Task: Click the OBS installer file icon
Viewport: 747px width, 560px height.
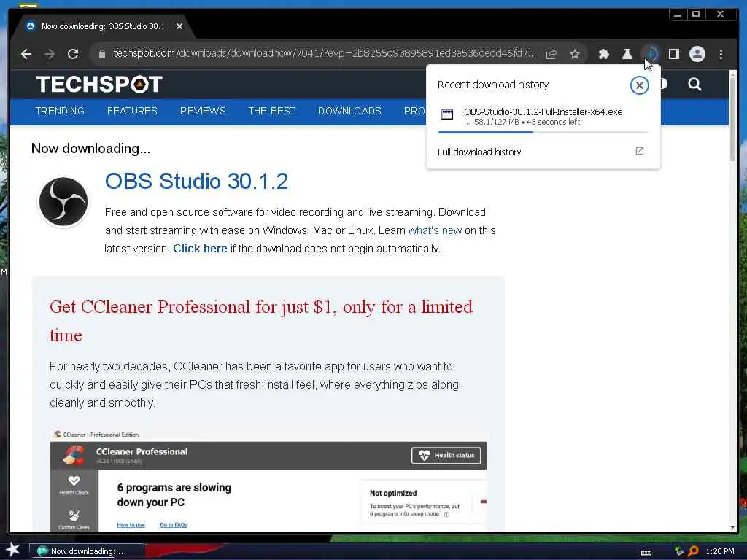Action: tap(447, 114)
